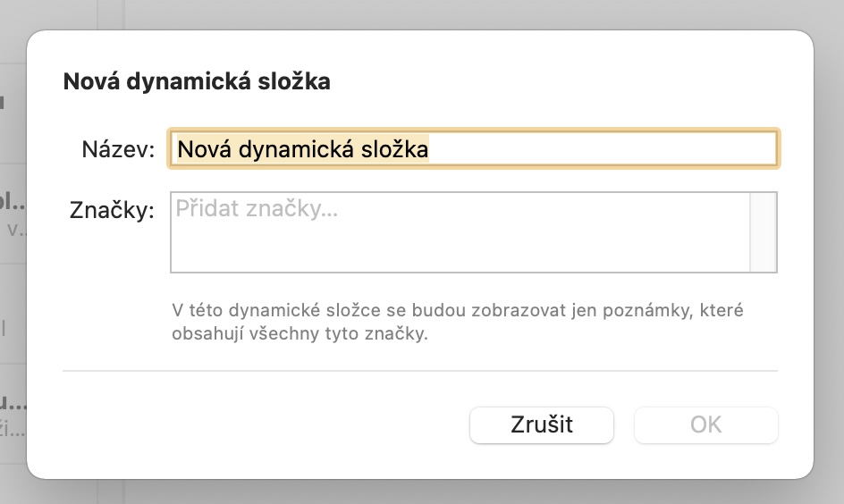Click the Zrušit button to cancel

541,424
